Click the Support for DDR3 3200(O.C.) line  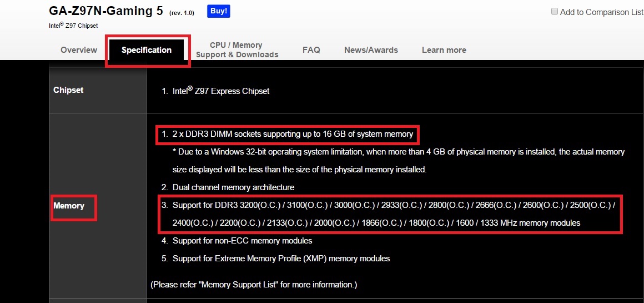pos(394,214)
